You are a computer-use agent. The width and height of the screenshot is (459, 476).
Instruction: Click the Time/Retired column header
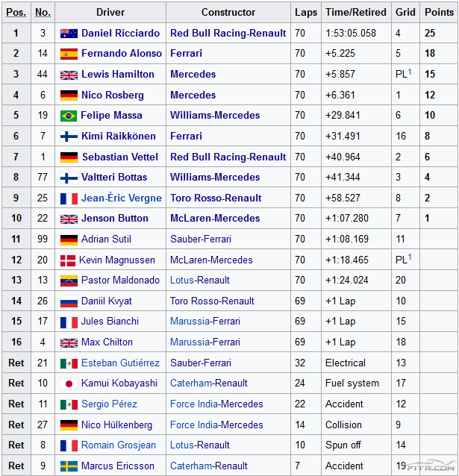356,13
